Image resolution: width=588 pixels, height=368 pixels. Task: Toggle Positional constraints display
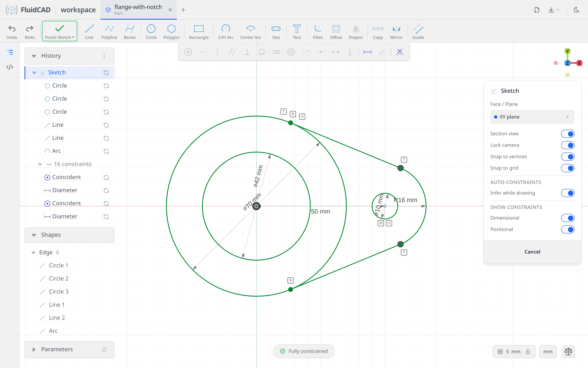tap(568, 229)
